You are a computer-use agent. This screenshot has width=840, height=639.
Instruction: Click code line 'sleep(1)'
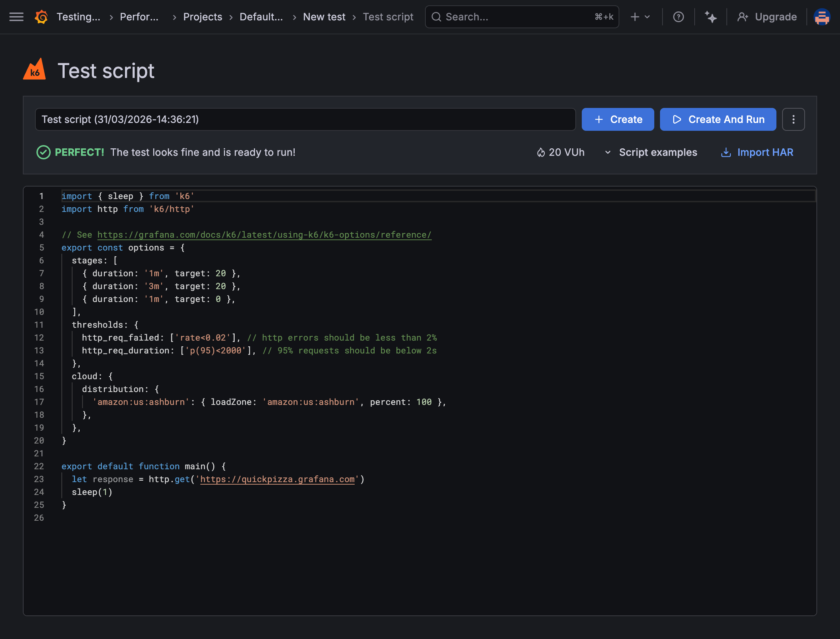[92, 492]
